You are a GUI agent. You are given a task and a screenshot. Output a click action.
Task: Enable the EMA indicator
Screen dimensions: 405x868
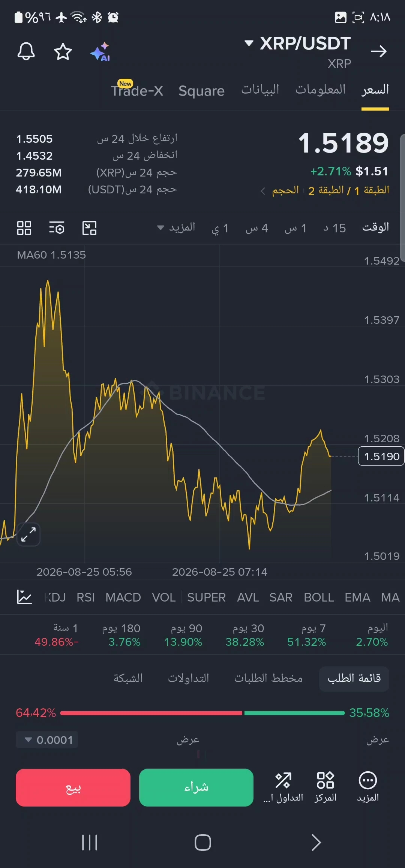point(357,597)
